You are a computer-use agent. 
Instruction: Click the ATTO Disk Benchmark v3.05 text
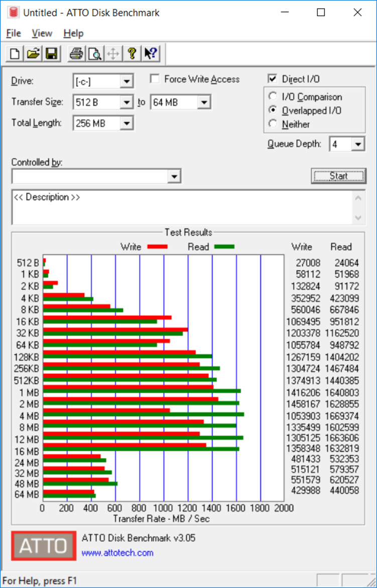(x=138, y=538)
